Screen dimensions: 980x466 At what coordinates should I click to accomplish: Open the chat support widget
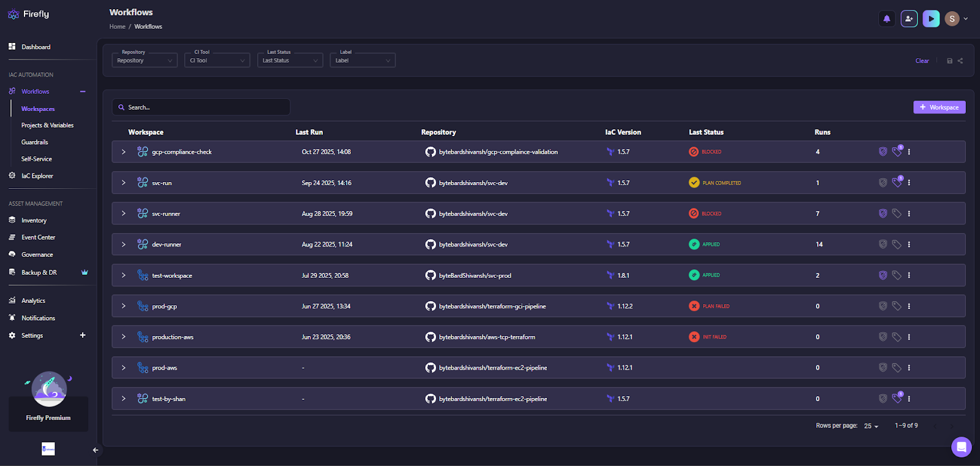tap(961, 447)
